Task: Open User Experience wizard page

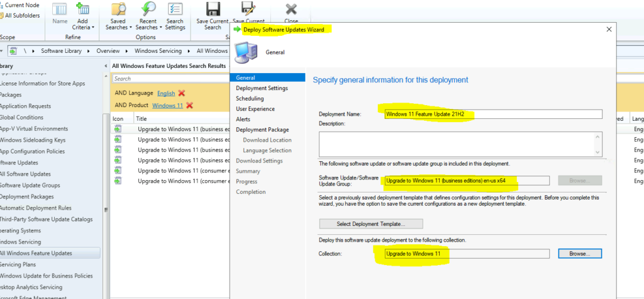Action: pyautogui.click(x=255, y=108)
